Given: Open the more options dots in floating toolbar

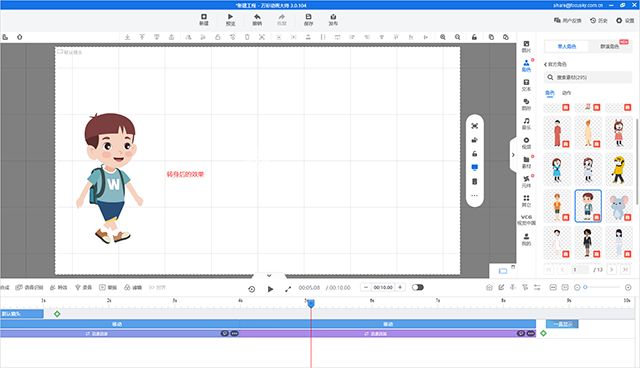Looking at the screenshot, I should (474, 195).
